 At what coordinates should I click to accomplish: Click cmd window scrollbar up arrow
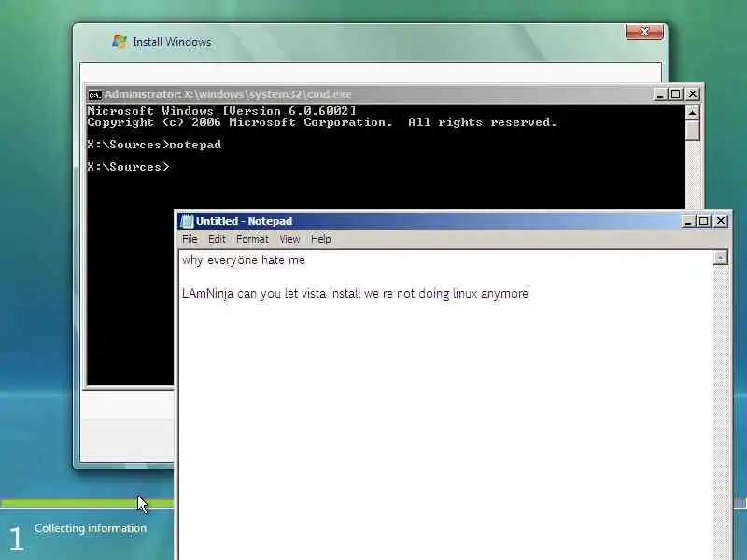(692, 113)
